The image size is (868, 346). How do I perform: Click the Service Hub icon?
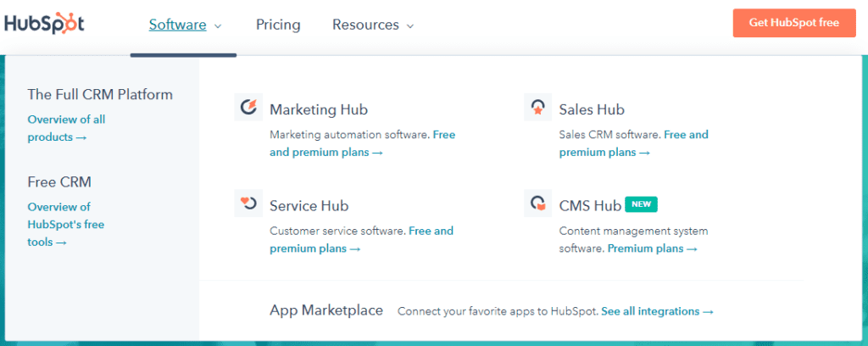(248, 204)
